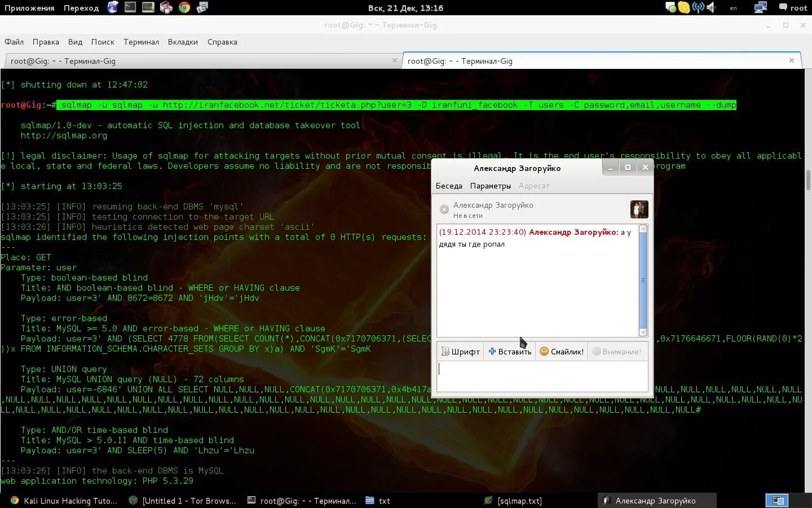The width and height of the screenshot is (812, 508).
Task: Click the chat history scrollbar down arrow
Action: 643,332
